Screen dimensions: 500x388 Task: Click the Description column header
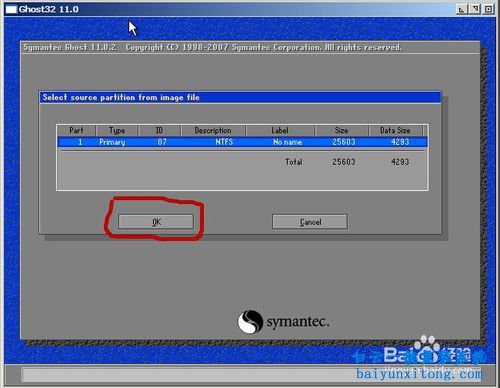pos(213,130)
